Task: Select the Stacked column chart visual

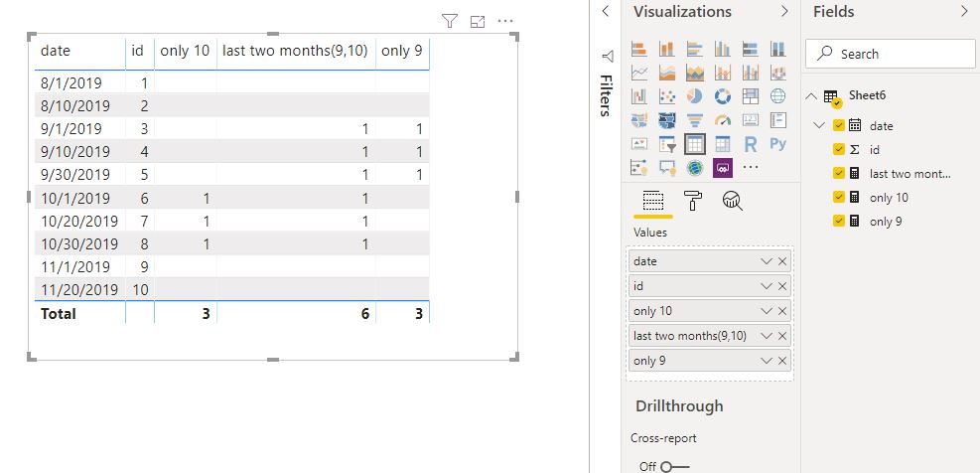Action: (667, 49)
